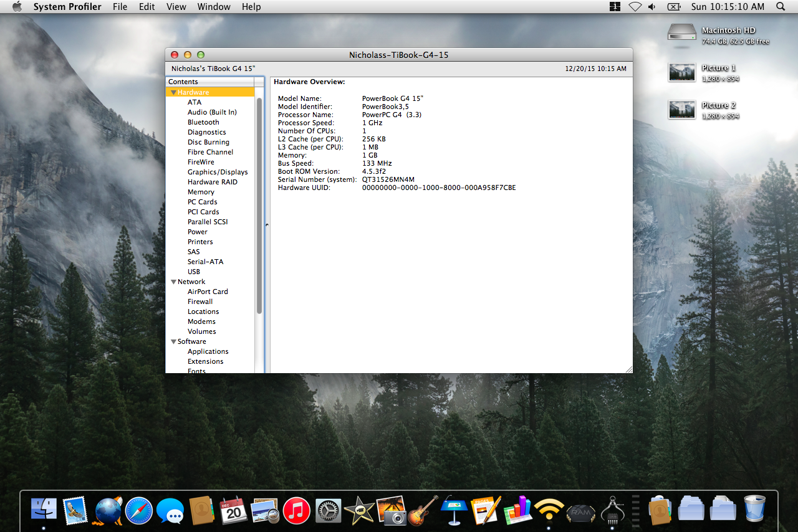798x532 pixels.
Task: Open the Help menu
Action: tap(251, 7)
